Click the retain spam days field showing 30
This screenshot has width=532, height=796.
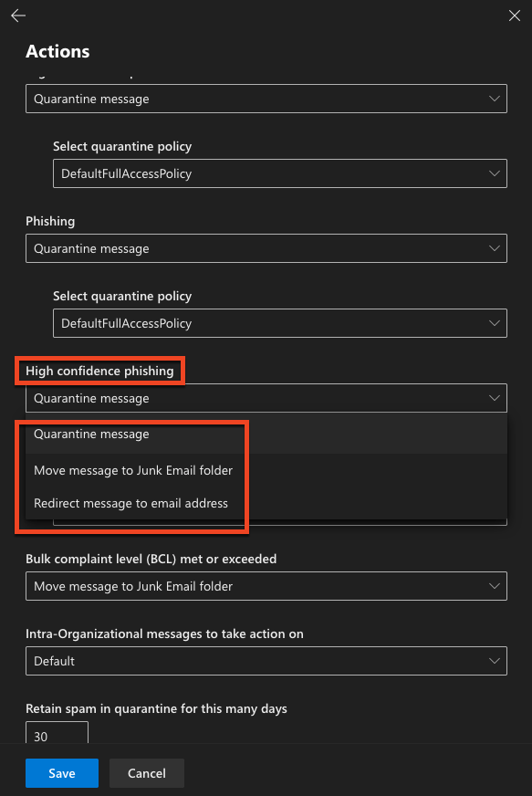[56, 735]
